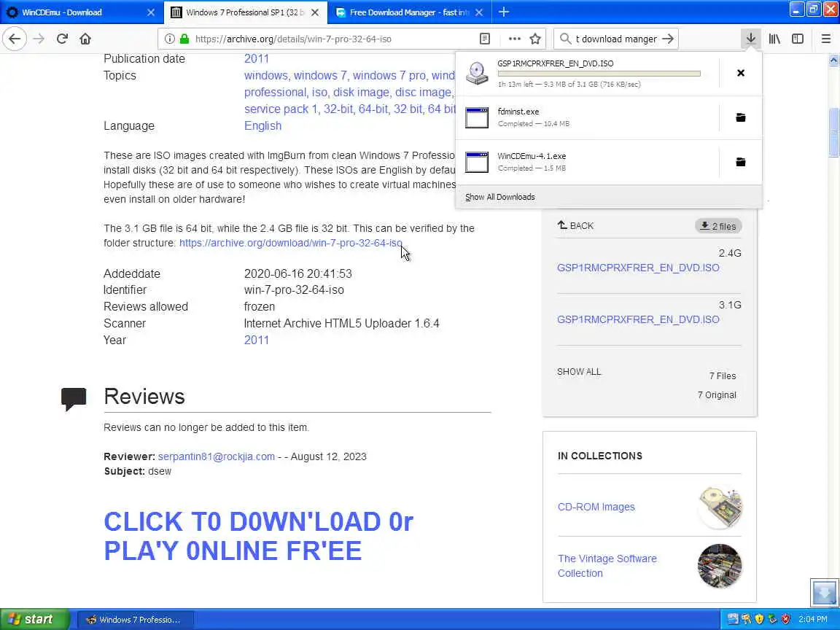Image resolution: width=840 pixels, height=630 pixels.
Task: Close the Free Download Manager tab
Action: pyautogui.click(x=479, y=12)
